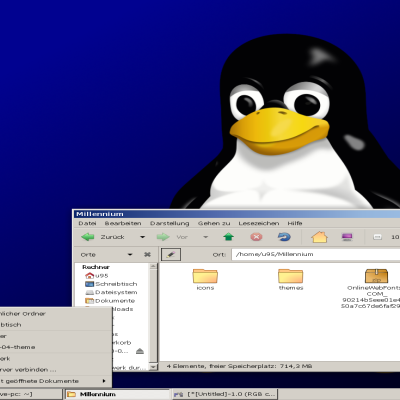Click sidebar scrollbar up arrow
The image size is (400, 400).
tap(153, 266)
